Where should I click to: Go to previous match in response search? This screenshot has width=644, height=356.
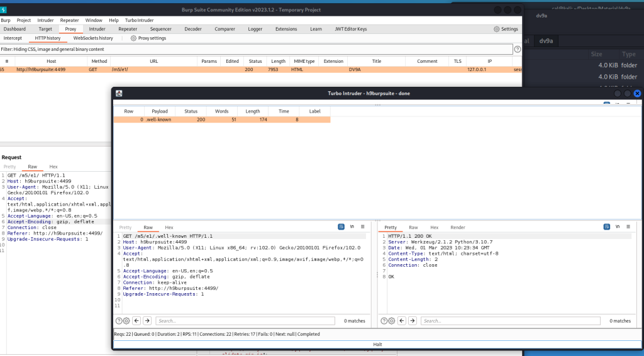point(402,321)
